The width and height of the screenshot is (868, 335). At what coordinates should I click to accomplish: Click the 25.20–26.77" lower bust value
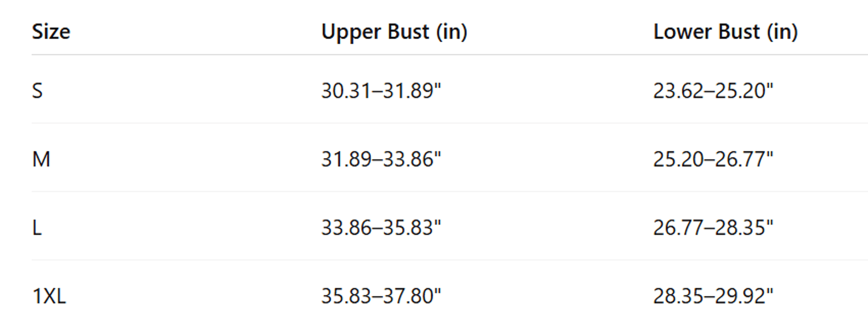coord(713,159)
